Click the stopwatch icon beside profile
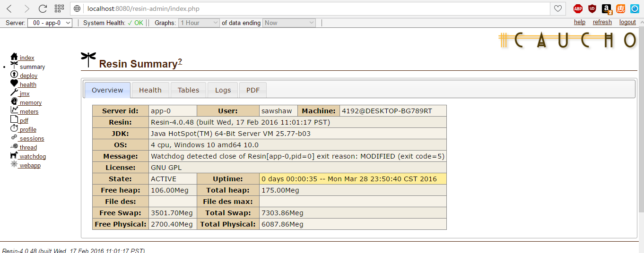The width and height of the screenshot is (644, 253). coord(14,128)
